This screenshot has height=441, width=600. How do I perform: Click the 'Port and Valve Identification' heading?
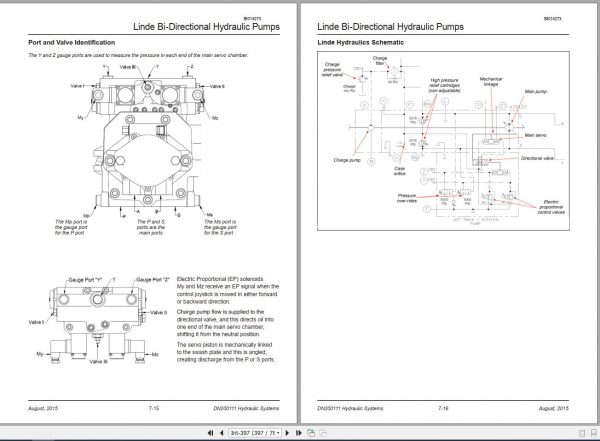(x=72, y=42)
